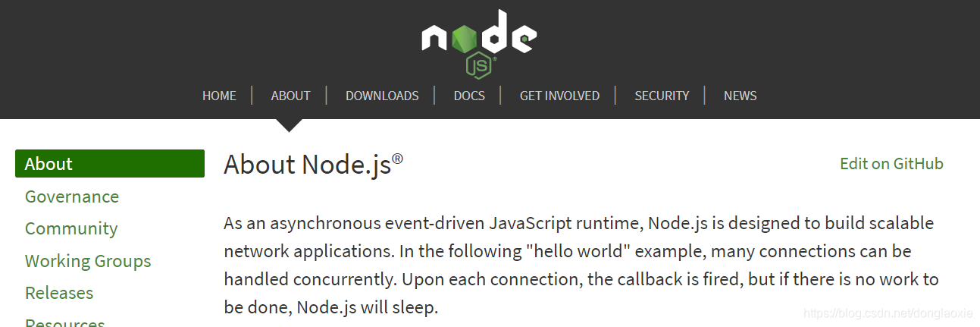Open the DOCS navigation item
The image size is (980, 327).
469,96
